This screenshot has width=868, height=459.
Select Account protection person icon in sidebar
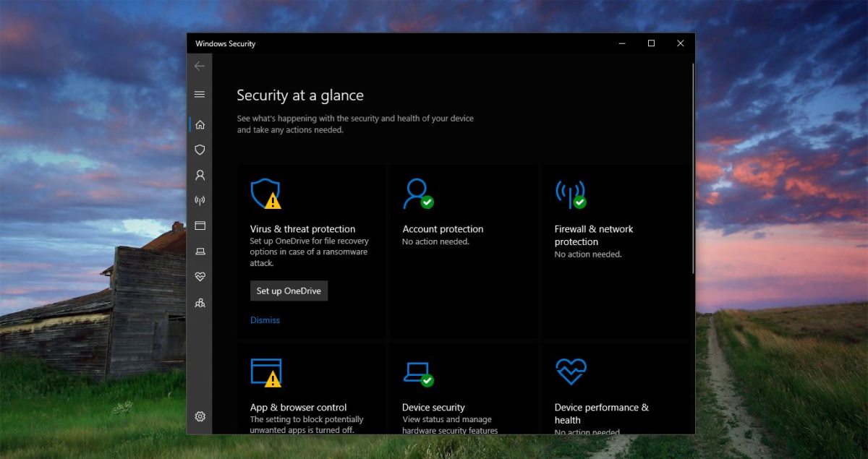(200, 175)
